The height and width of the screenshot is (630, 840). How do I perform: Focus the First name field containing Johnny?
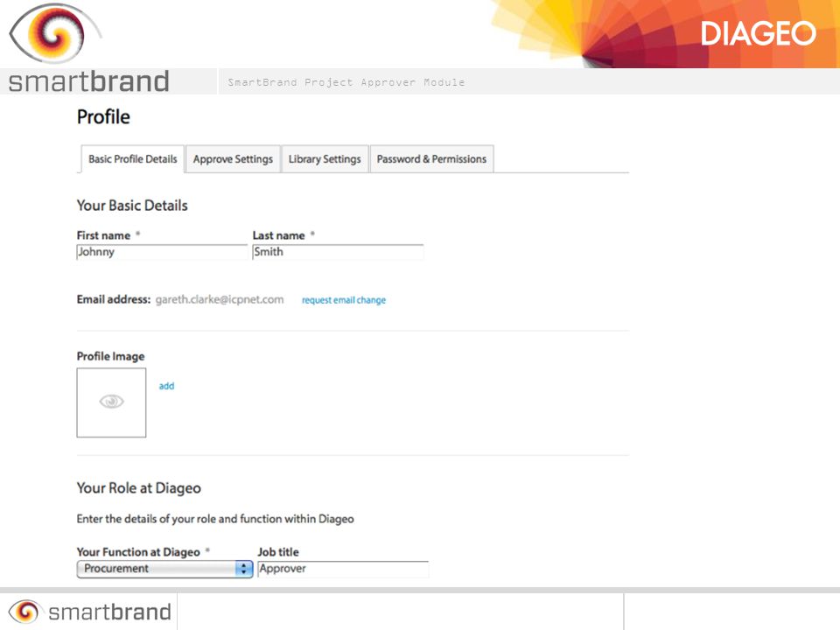[162, 252]
